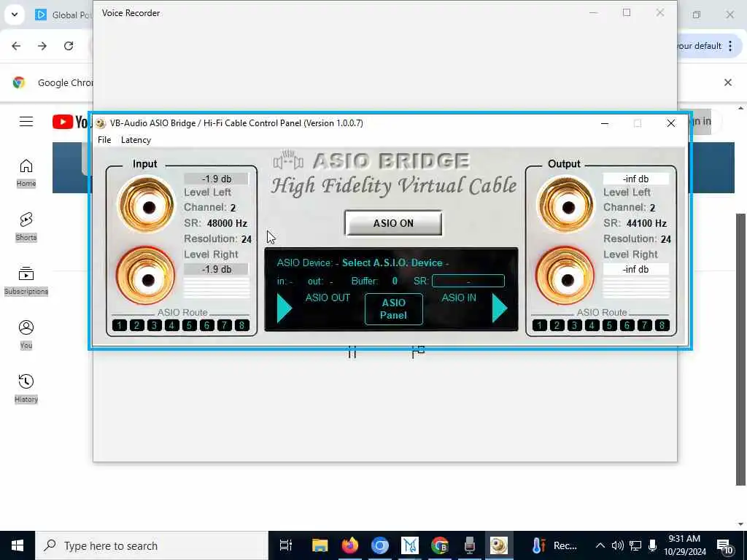The height and width of the screenshot is (560, 747).
Task: Click Input SR 48000 Hz value
Action: click(x=227, y=223)
